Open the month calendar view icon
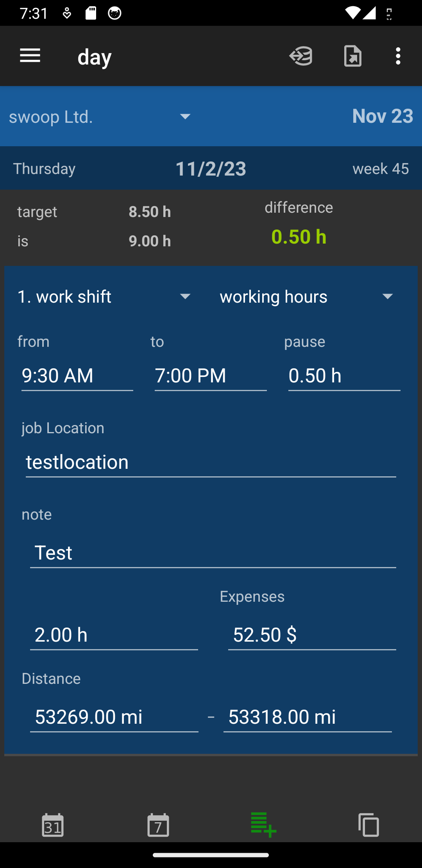 coord(53,825)
